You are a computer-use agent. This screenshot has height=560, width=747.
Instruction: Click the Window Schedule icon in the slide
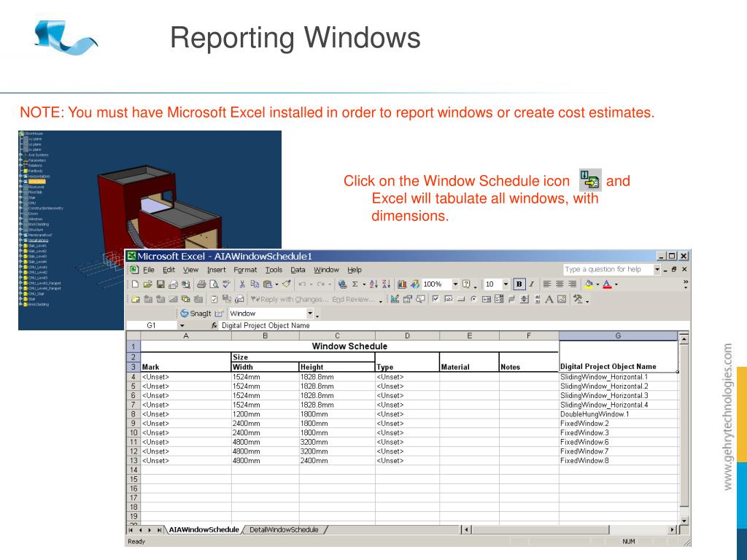coord(589,180)
